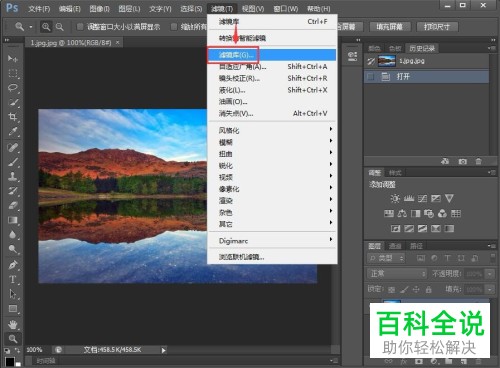Expand the 风格化 submenu

[x=272, y=130]
